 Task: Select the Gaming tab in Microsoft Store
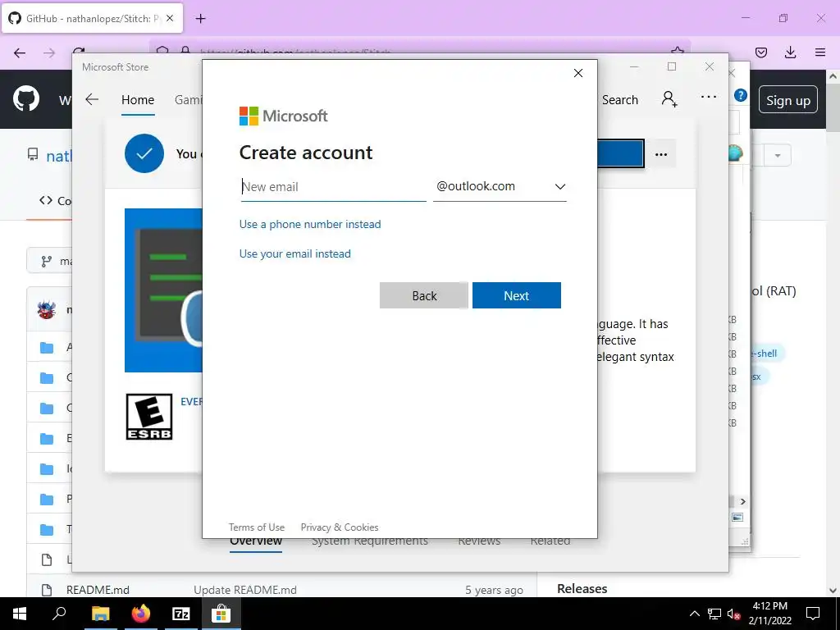pos(188,99)
